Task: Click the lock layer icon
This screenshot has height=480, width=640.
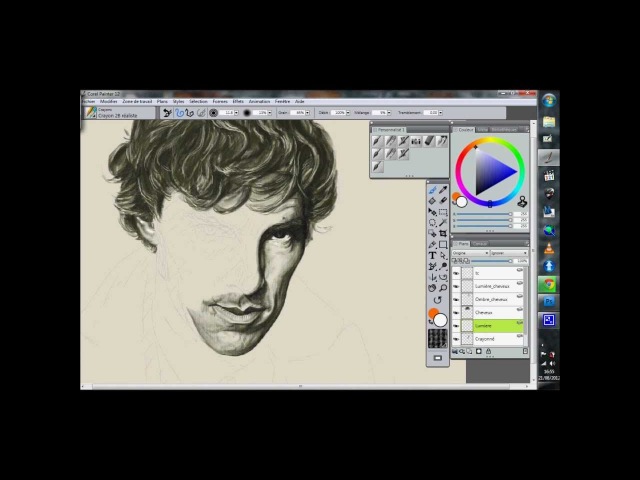Action: [x=488, y=351]
